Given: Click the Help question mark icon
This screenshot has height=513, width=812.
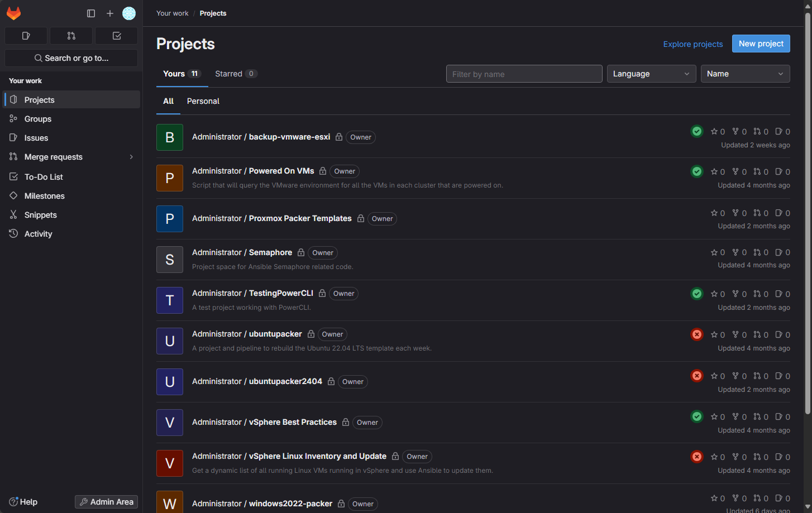Looking at the screenshot, I should click(x=14, y=502).
